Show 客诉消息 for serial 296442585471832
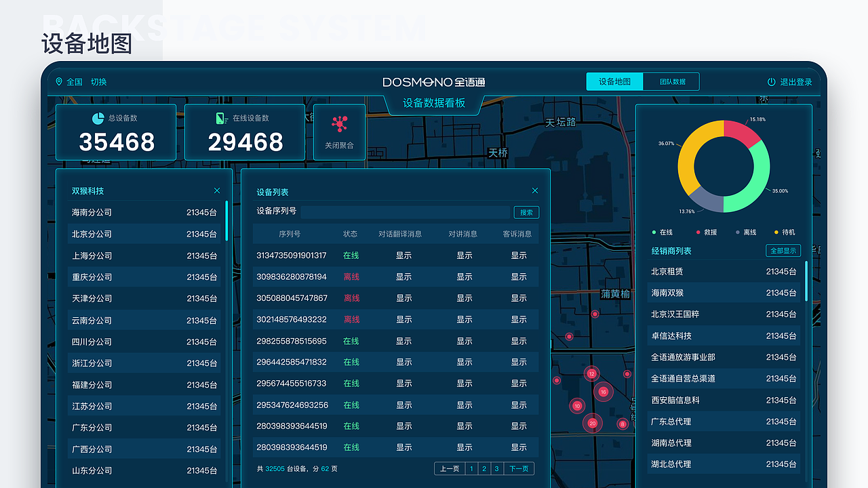Screen dimensions: 868x488 click(519, 362)
